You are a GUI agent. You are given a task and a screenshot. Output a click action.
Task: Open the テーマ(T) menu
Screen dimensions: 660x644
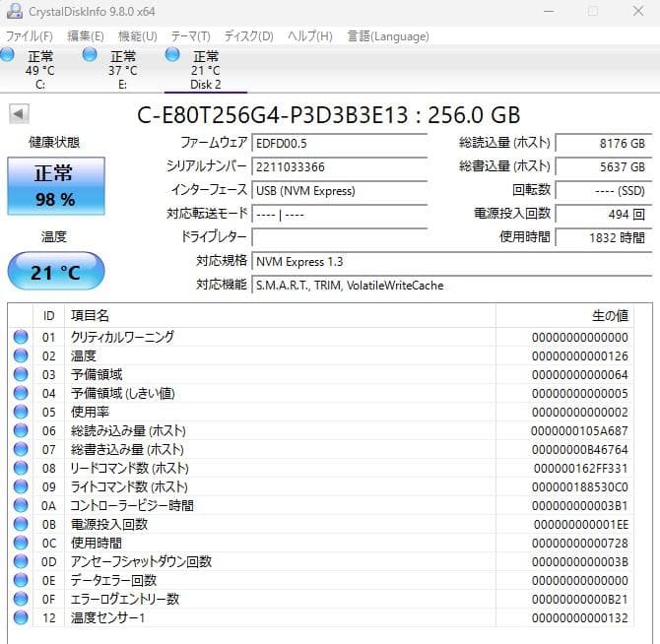(x=190, y=36)
